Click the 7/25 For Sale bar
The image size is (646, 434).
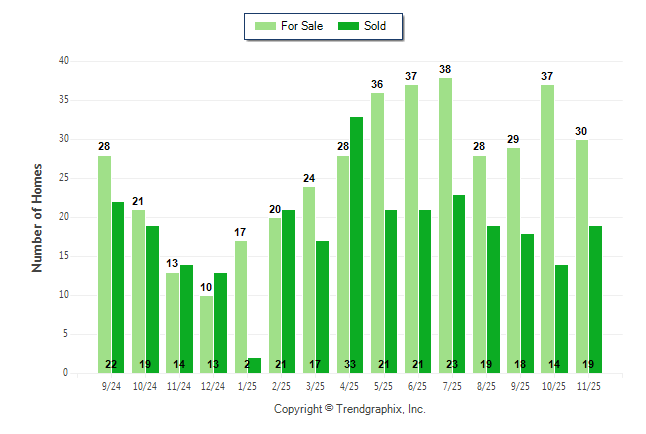[x=445, y=225]
